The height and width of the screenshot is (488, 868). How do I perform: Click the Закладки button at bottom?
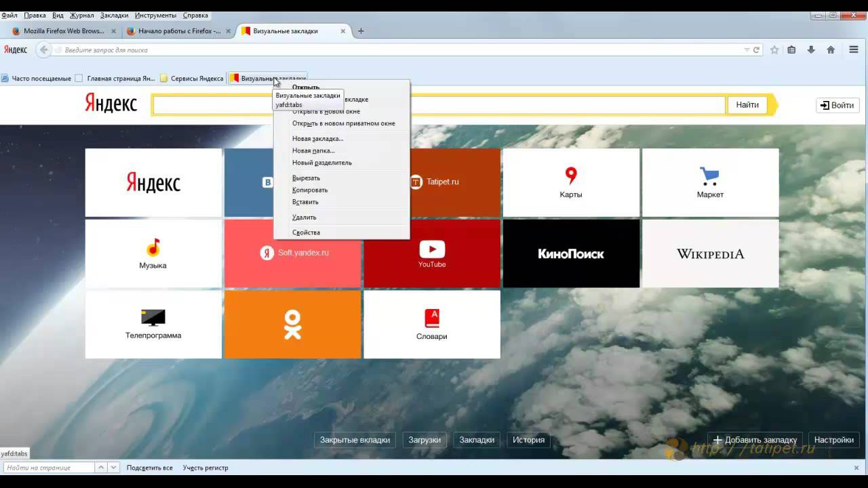pyautogui.click(x=477, y=440)
